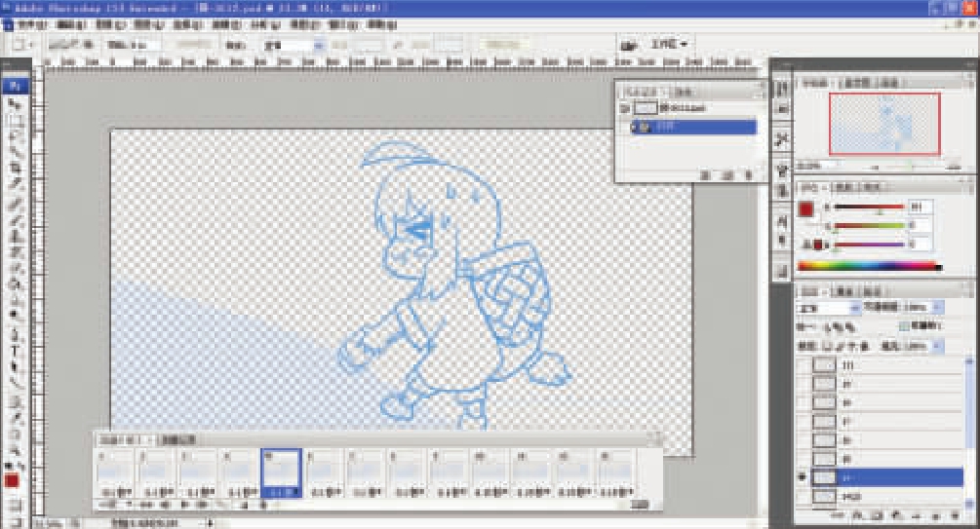Open the Workspace dropdown in options bar
This screenshot has width=980, height=529.
[x=669, y=45]
